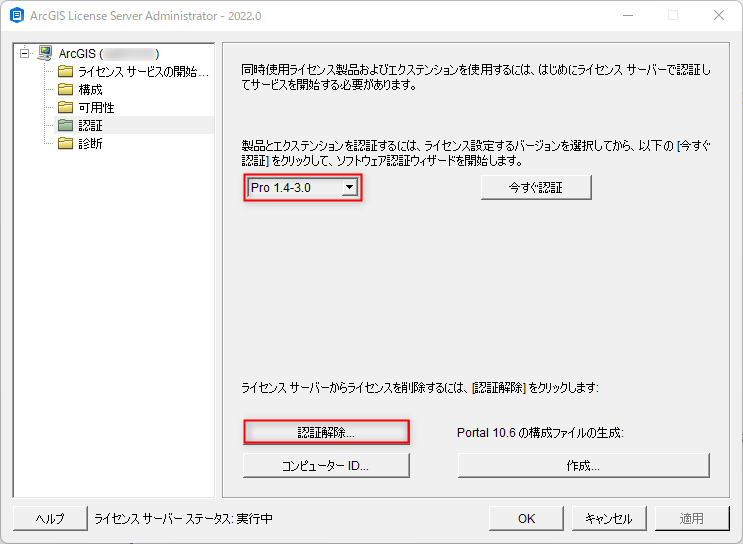The image size is (743, 544).
Task: Click the キャンセル button
Action: point(609,518)
